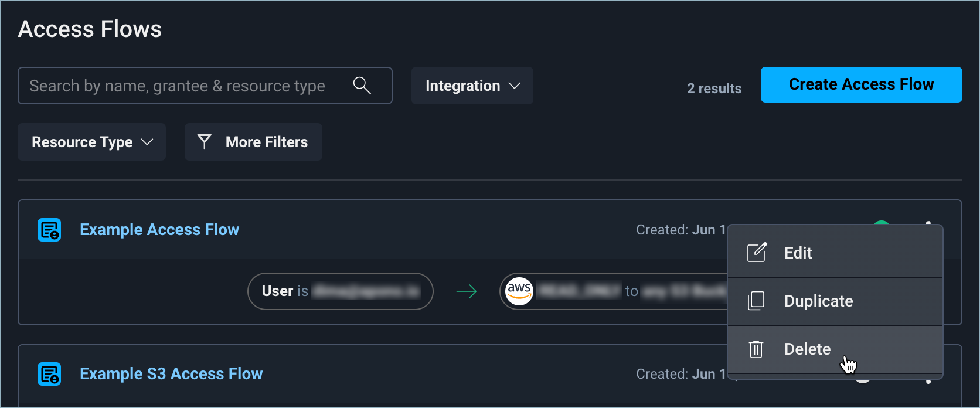Click the AWS logo in the flow
980x408 pixels.
click(x=519, y=291)
